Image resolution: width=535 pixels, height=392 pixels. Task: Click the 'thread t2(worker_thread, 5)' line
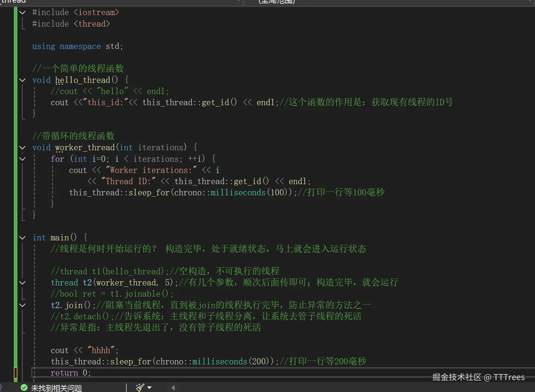click(224, 282)
